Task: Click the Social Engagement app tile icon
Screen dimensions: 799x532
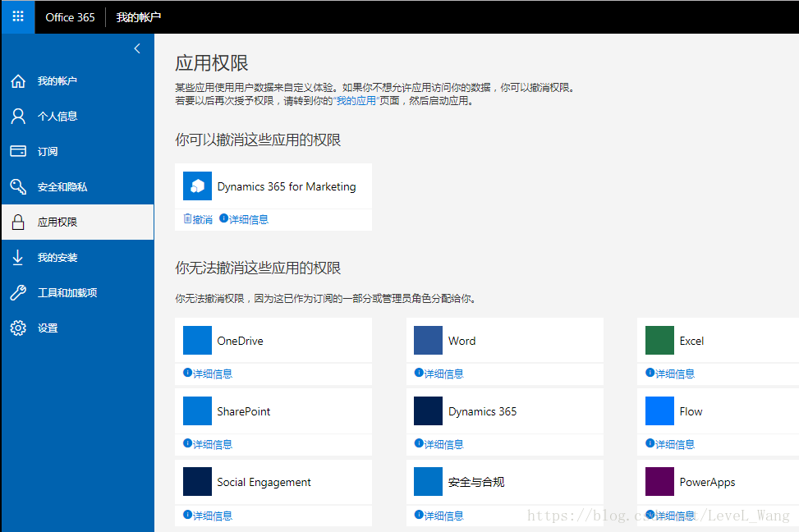Action: click(x=197, y=482)
